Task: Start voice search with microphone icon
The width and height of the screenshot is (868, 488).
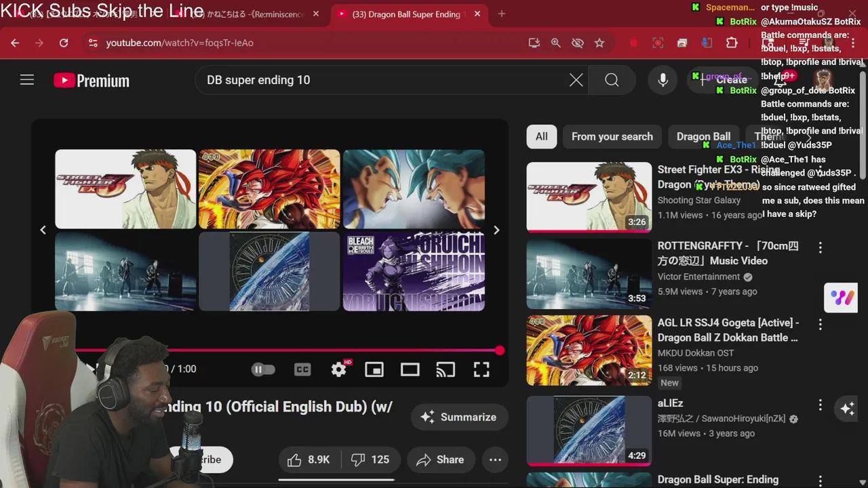Action: 663,80
